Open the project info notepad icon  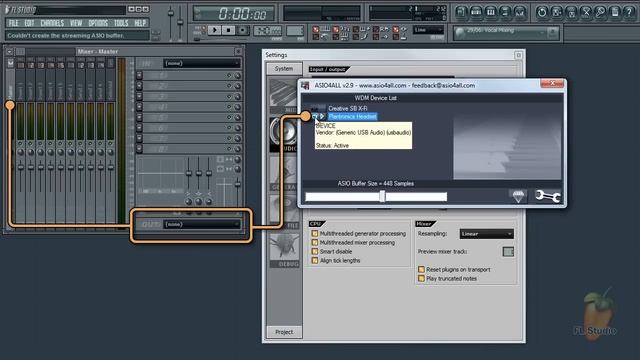click(615, 12)
